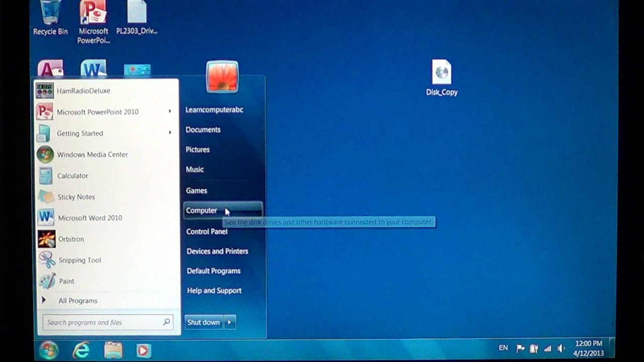Open Pictures from Start menu
This screenshot has width=644, height=362.
(x=198, y=150)
